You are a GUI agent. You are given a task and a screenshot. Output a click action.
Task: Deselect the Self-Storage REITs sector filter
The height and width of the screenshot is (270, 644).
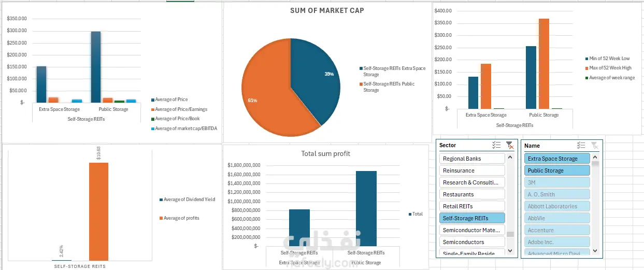471,218
